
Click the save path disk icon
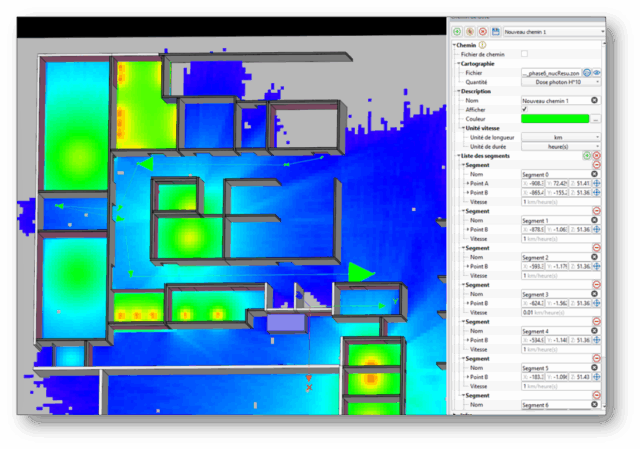pos(494,32)
